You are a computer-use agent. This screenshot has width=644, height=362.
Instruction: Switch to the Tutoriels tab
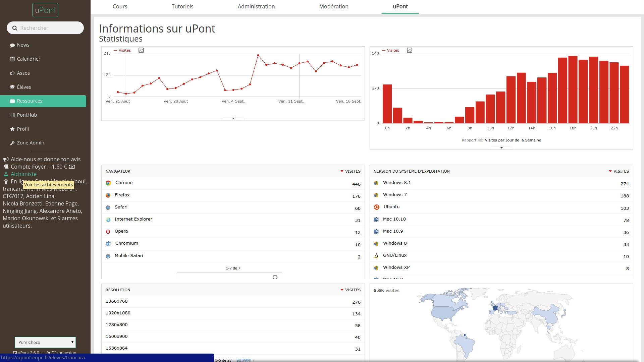[x=182, y=7]
